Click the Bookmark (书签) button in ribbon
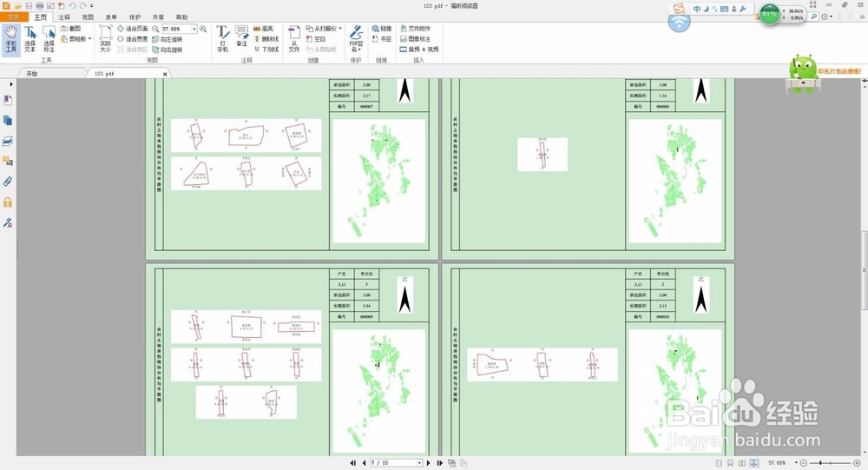This screenshot has height=470, width=868. (x=381, y=39)
